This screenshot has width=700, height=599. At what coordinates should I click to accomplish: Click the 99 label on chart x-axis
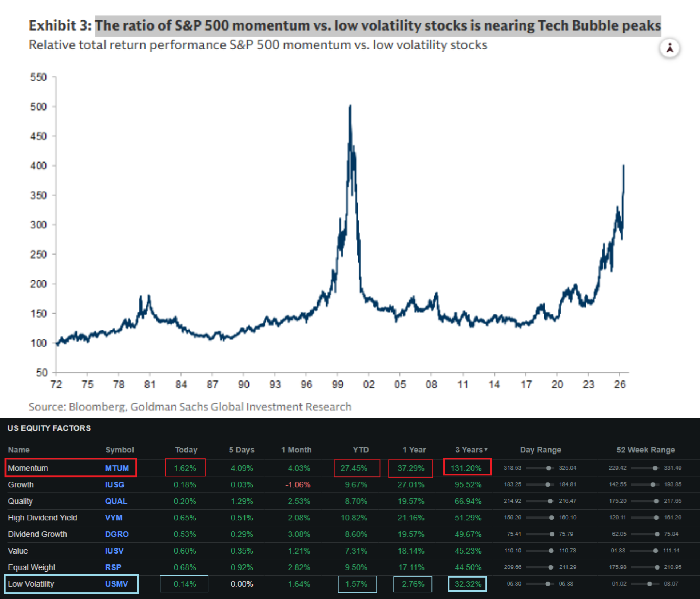pyautogui.click(x=337, y=384)
